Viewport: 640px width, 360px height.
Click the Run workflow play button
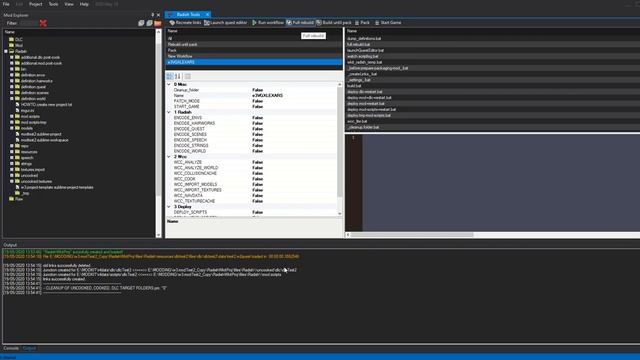268,23
